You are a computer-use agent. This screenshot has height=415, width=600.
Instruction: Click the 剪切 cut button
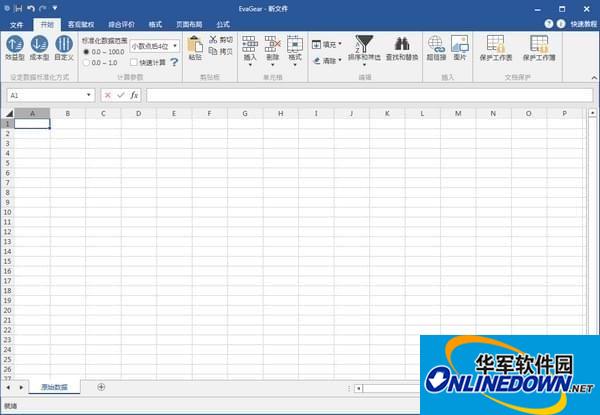click(221, 40)
